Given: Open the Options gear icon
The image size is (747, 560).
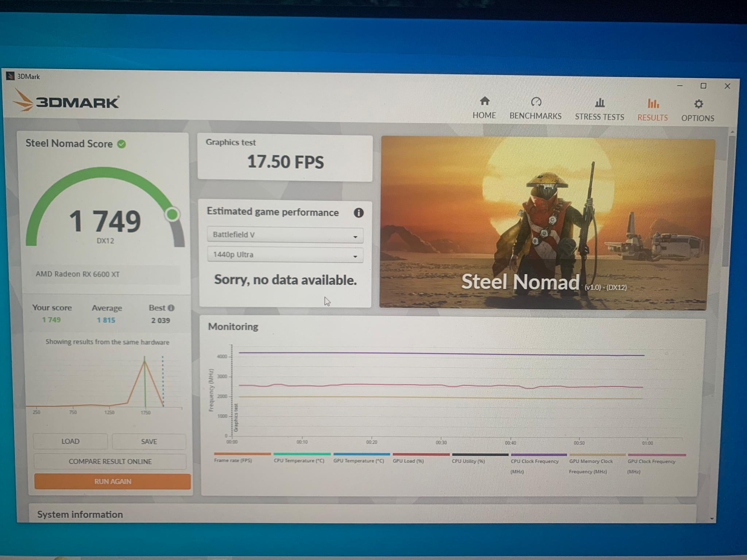Looking at the screenshot, I should click(698, 104).
